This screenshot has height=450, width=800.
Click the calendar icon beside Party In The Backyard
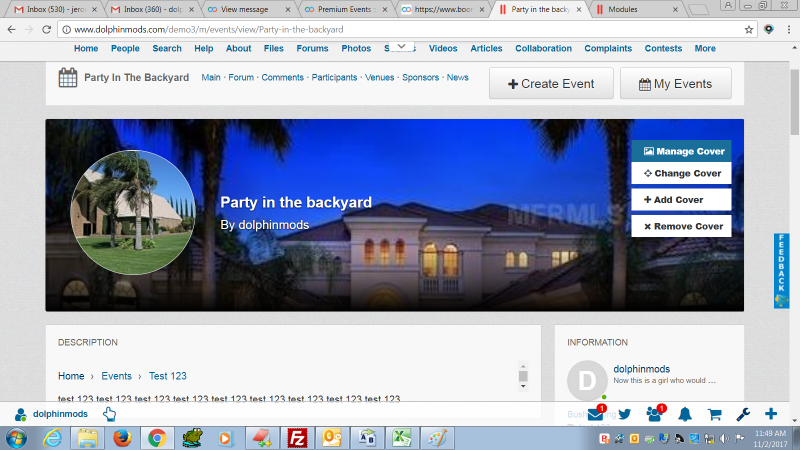click(67, 78)
